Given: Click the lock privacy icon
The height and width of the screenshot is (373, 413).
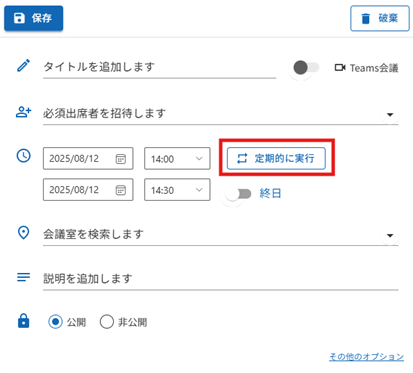Looking at the screenshot, I should pos(23,321).
